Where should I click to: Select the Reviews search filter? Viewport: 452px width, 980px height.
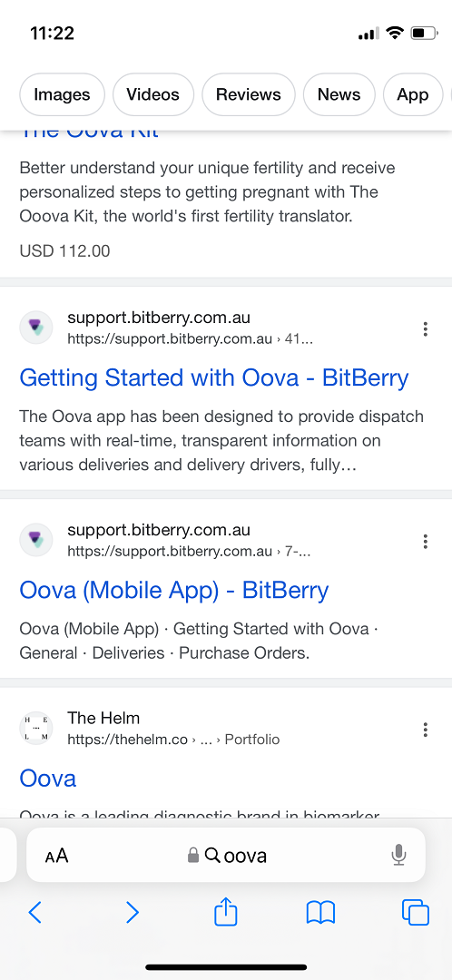pyautogui.click(x=248, y=94)
